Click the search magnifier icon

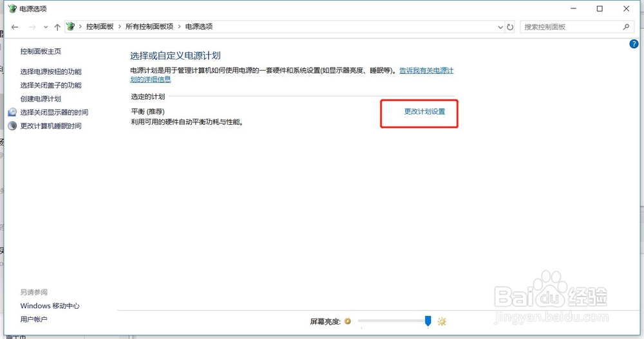click(626, 27)
